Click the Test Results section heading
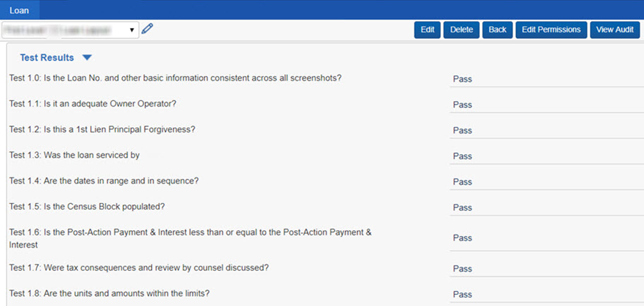644x306 pixels. point(47,58)
